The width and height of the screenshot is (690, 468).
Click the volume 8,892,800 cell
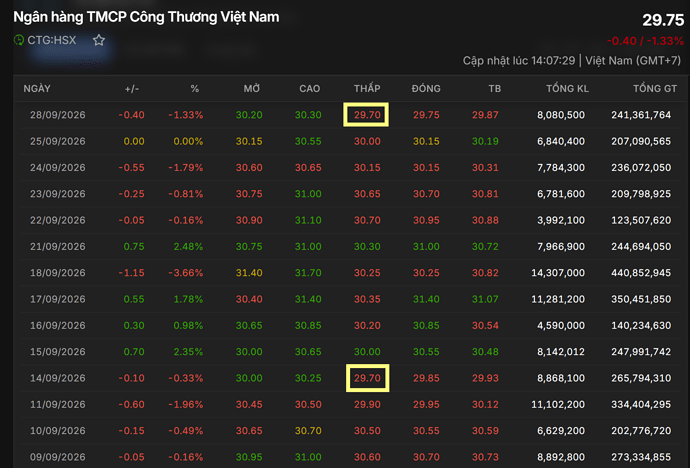[561, 457]
